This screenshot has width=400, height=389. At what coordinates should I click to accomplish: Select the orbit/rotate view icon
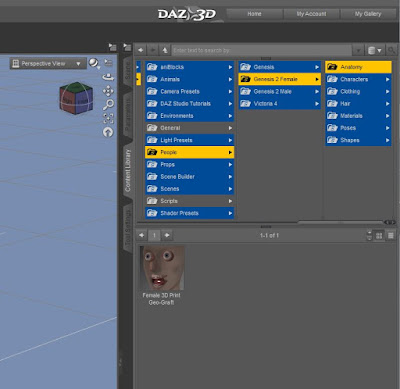pyautogui.click(x=108, y=77)
